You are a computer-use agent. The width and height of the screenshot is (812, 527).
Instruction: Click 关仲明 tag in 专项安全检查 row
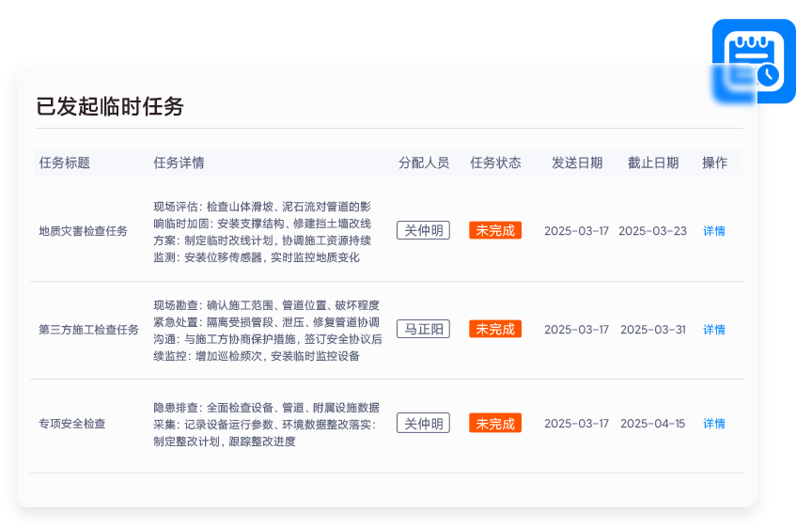[423, 424]
